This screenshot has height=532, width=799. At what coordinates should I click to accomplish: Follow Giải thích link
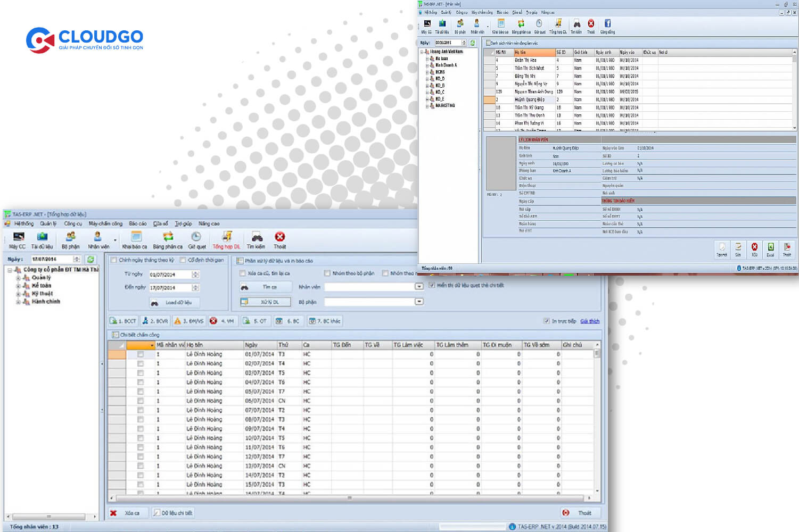click(590, 321)
